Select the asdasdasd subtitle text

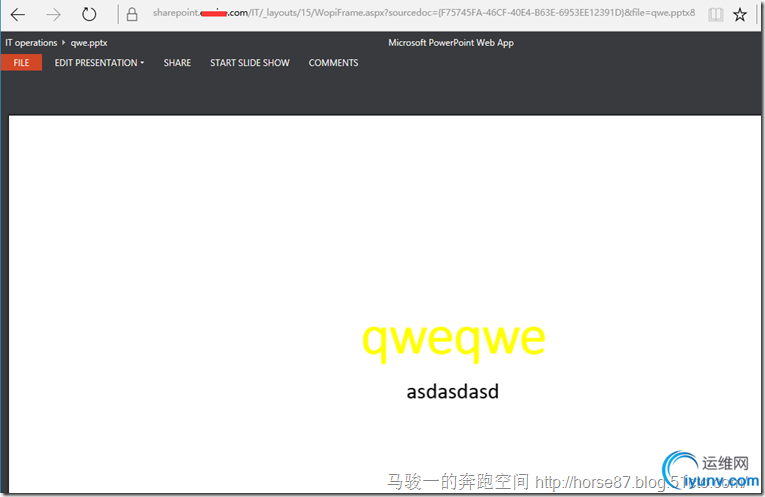pyautogui.click(x=453, y=392)
